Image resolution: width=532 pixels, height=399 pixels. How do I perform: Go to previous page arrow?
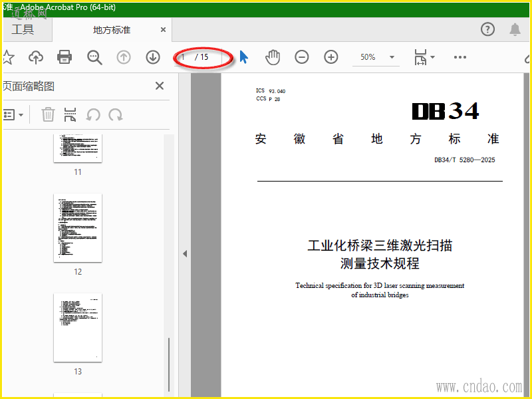[124, 57]
